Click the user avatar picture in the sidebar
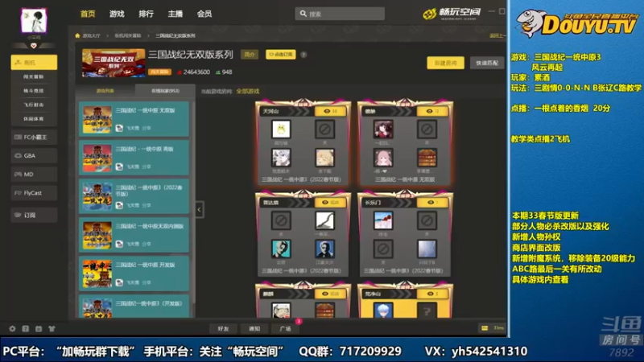644x362 pixels. [x=34, y=21]
